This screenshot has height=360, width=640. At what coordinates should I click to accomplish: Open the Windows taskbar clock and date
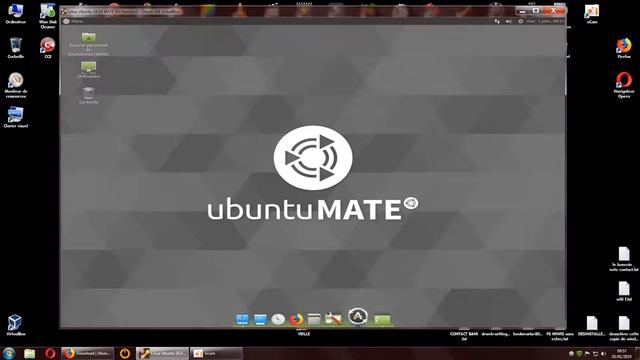coord(622,353)
